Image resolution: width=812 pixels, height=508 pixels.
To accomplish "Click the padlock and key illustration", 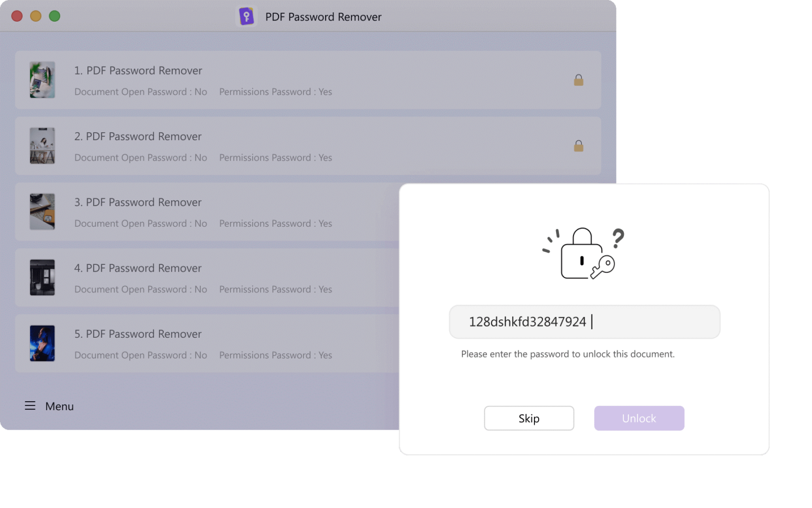I will point(584,254).
